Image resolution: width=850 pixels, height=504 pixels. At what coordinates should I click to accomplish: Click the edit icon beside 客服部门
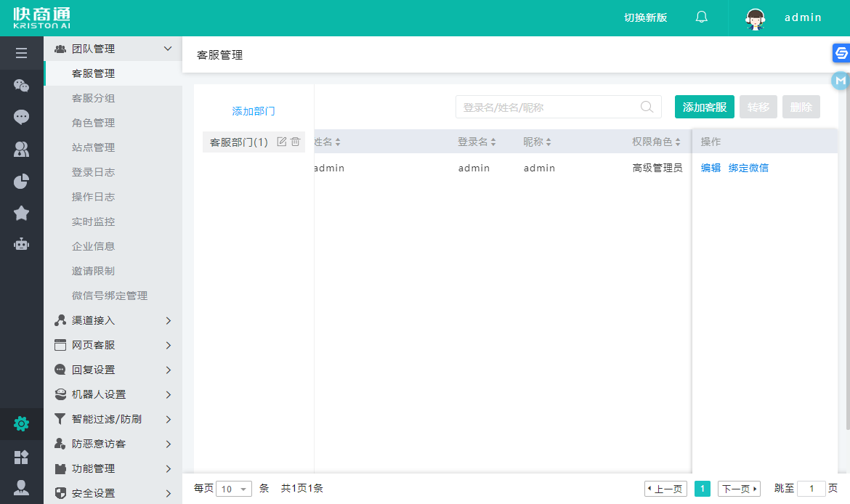click(x=282, y=142)
